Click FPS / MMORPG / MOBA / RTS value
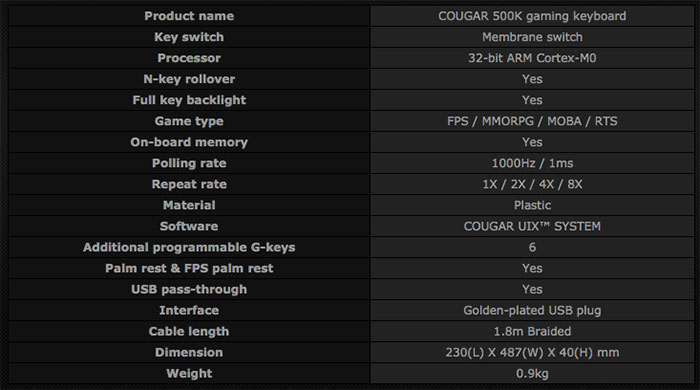 (532, 121)
